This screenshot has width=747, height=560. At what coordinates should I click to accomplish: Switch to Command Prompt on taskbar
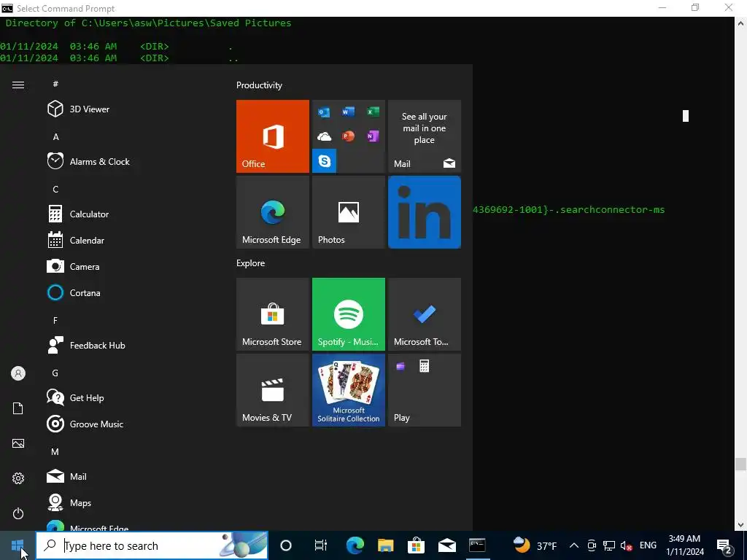[477, 545]
